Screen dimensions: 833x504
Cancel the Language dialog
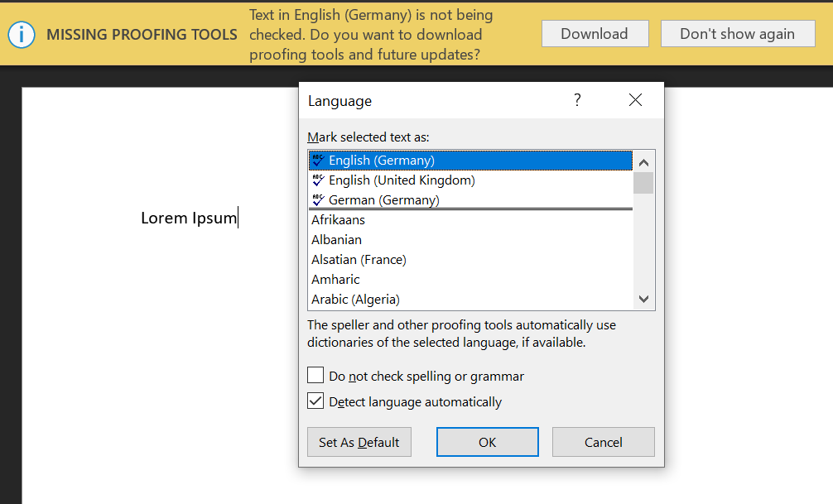604,442
